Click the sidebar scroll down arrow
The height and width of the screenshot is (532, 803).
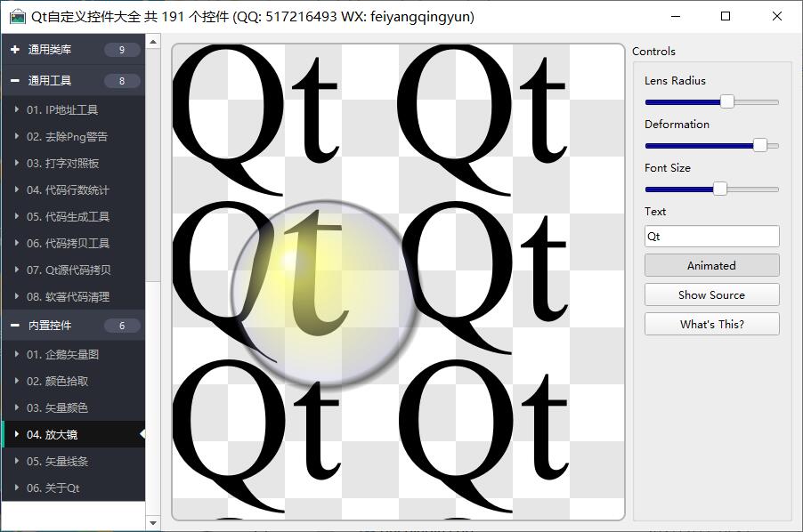(153, 524)
